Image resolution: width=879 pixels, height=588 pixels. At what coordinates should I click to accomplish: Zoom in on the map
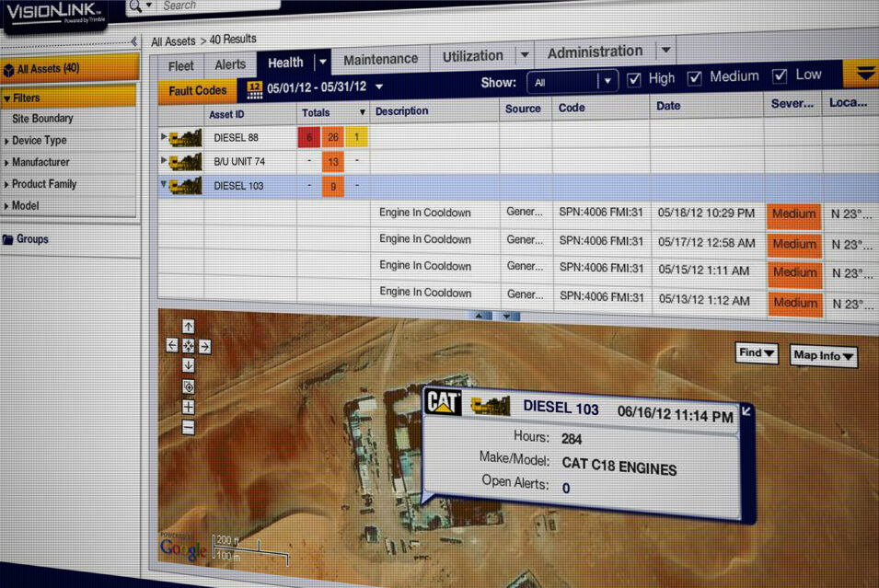(189, 407)
